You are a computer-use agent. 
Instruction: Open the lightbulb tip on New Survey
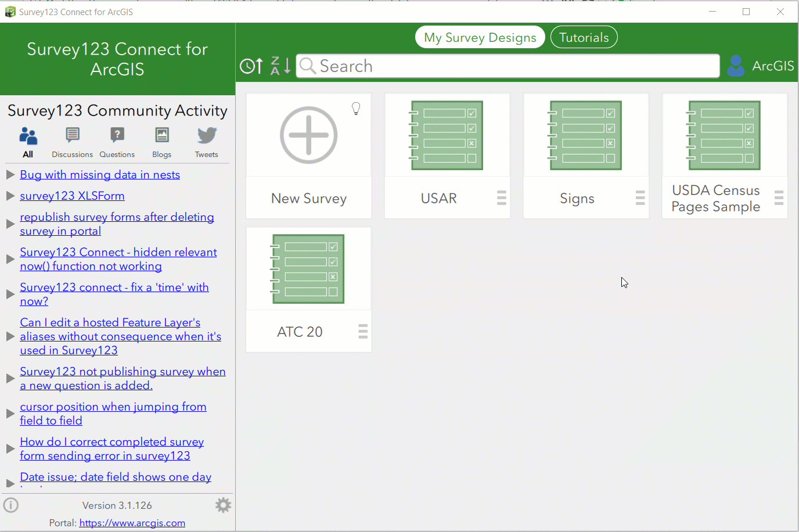pos(356,109)
